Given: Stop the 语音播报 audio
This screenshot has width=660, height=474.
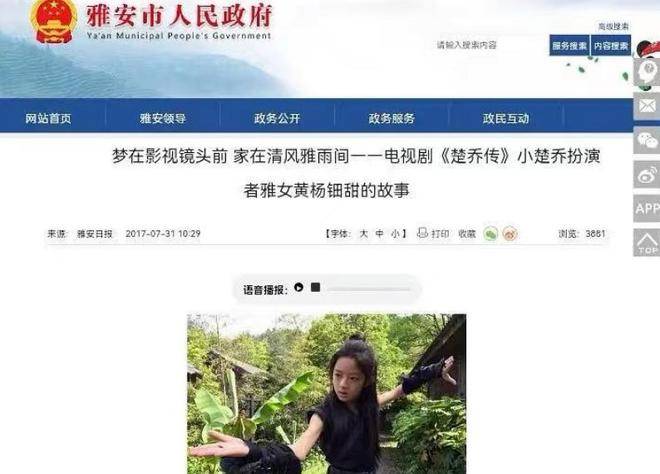Looking at the screenshot, I should point(315,287).
